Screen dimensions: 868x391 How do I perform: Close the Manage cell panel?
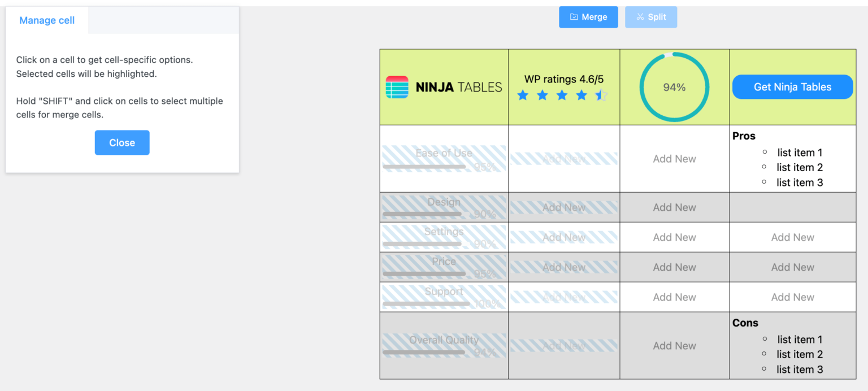tap(122, 142)
